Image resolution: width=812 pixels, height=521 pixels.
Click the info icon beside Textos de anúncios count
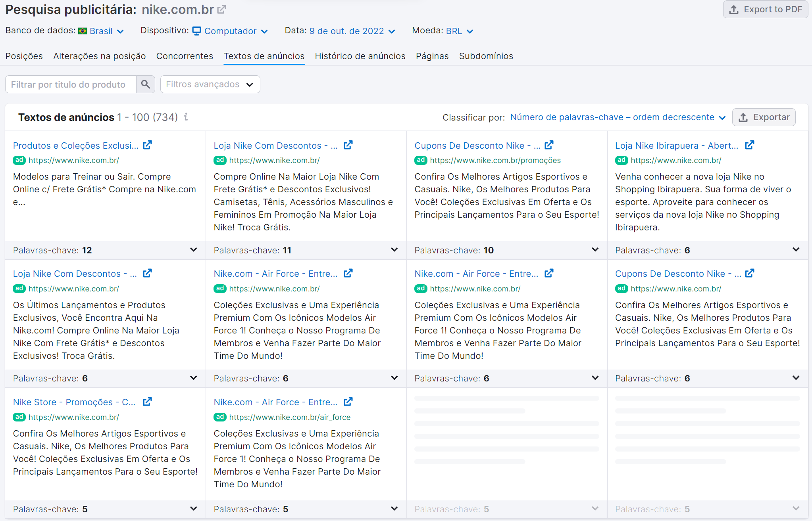[x=186, y=117]
